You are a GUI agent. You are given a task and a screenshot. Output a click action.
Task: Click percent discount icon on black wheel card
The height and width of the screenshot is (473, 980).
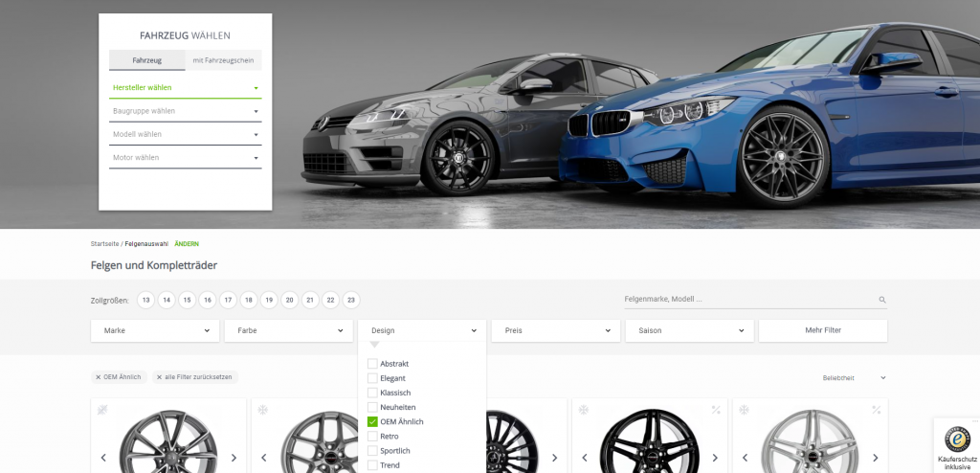[x=716, y=409]
